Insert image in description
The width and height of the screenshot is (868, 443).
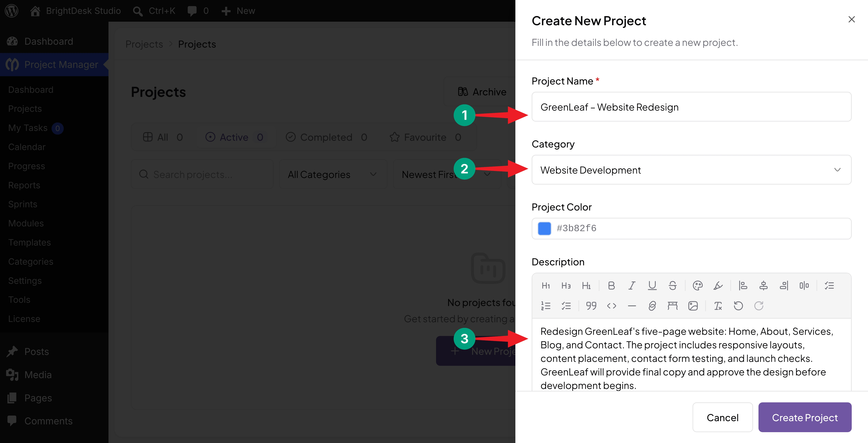(693, 306)
